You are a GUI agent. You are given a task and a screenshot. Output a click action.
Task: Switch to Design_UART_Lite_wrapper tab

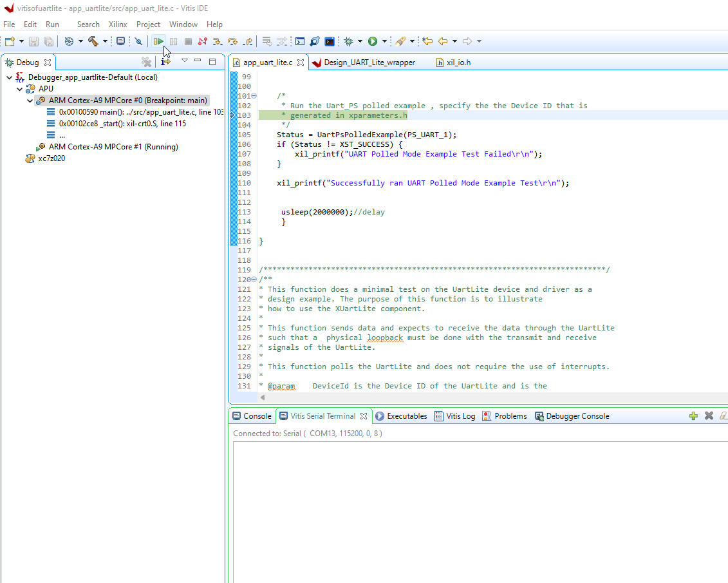[364, 62]
